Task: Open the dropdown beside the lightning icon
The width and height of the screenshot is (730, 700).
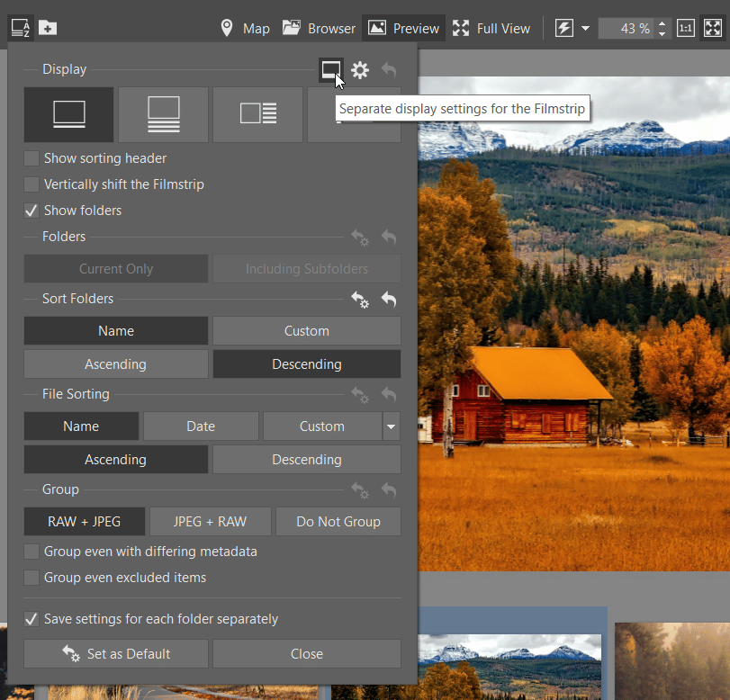Action: [583, 28]
